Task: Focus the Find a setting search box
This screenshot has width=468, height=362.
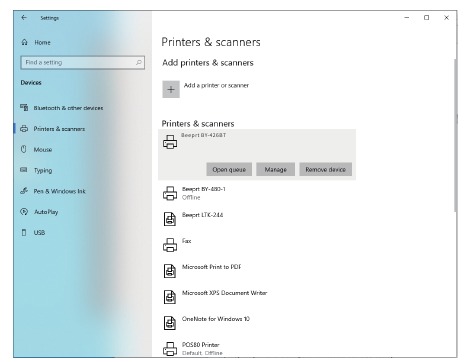Action: 82,62
